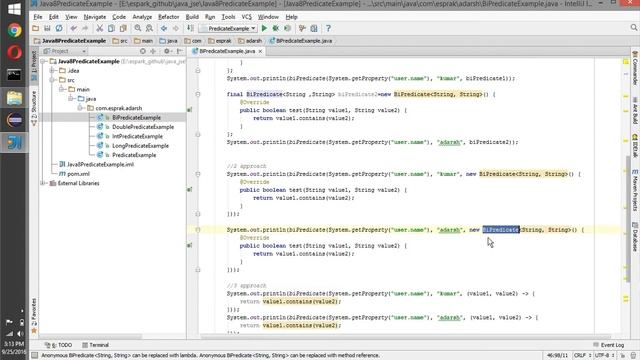Image resolution: width=640 pixels, height=360 pixels.
Task: Click the Synchronize toolbar icon
Action: 59,28
